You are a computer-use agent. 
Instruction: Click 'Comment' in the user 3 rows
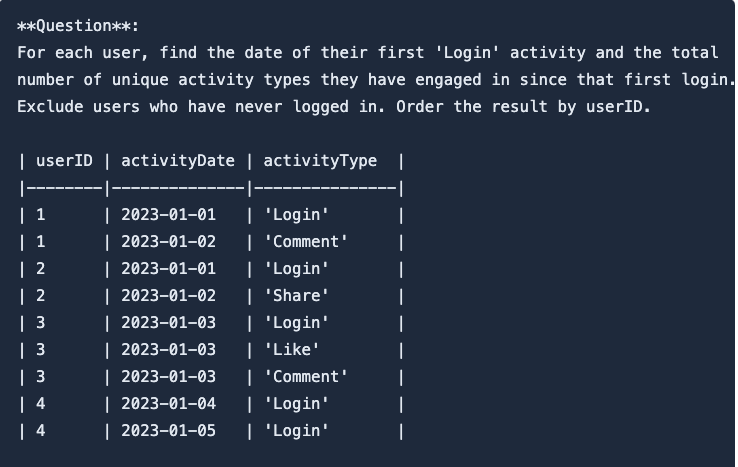tap(305, 377)
